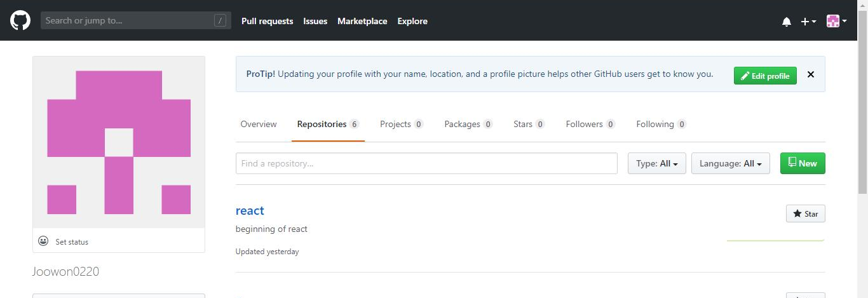The width and height of the screenshot is (868, 298).
Task: Star the react repository
Action: [x=806, y=213]
